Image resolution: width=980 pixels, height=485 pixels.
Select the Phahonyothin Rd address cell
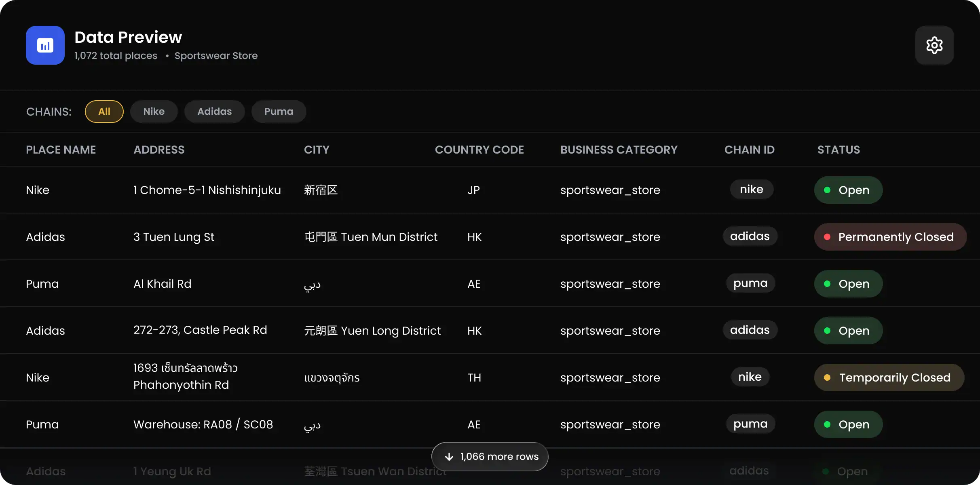tap(186, 377)
